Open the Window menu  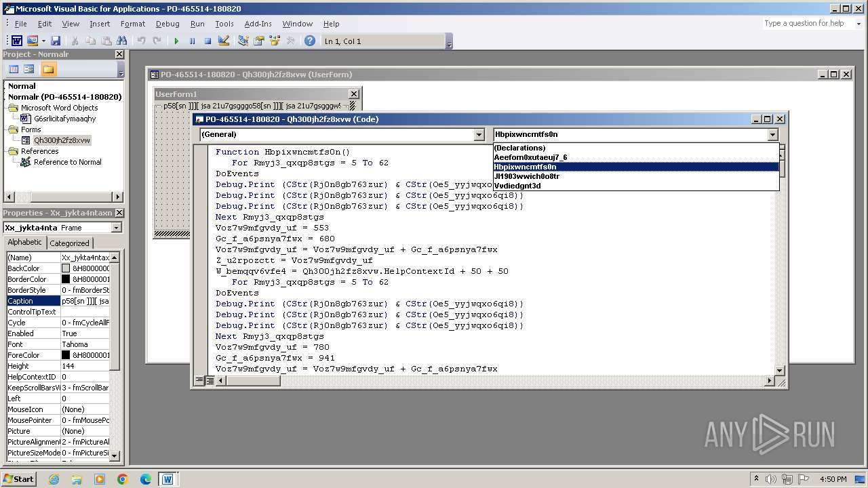click(298, 24)
